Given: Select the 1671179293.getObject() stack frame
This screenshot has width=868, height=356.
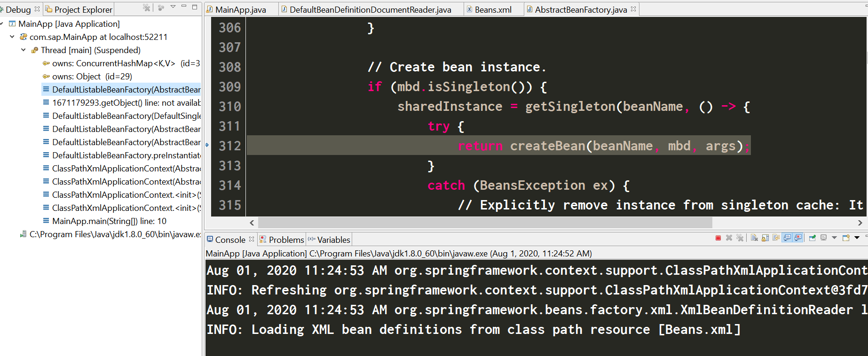Looking at the screenshot, I should point(121,103).
